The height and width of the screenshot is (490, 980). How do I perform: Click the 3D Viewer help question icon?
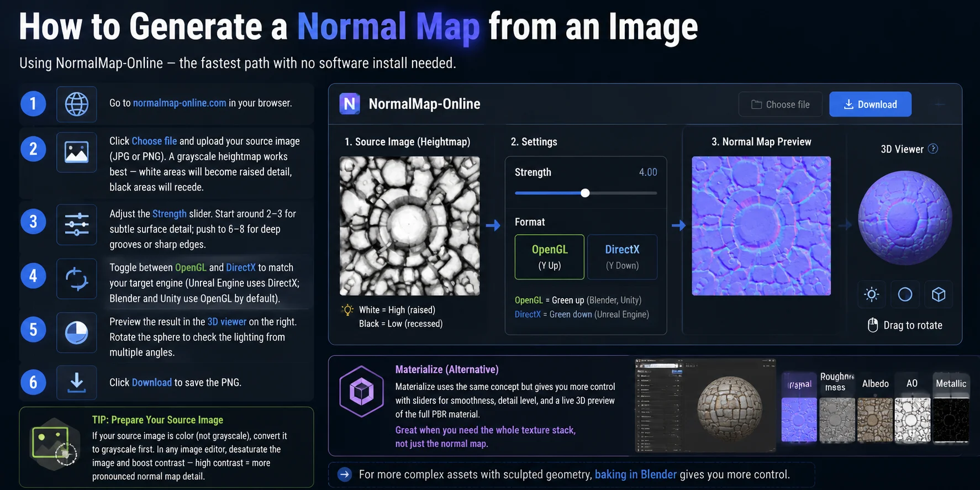[933, 149]
